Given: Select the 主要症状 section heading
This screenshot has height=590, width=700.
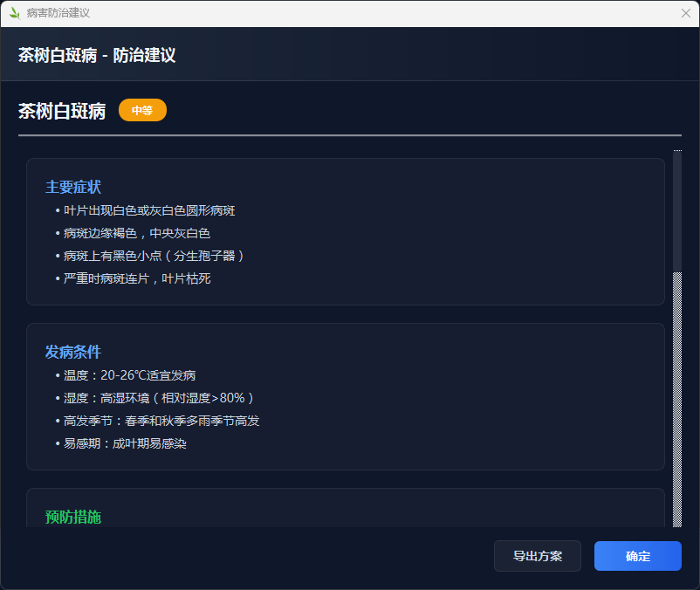Looking at the screenshot, I should 73,188.
